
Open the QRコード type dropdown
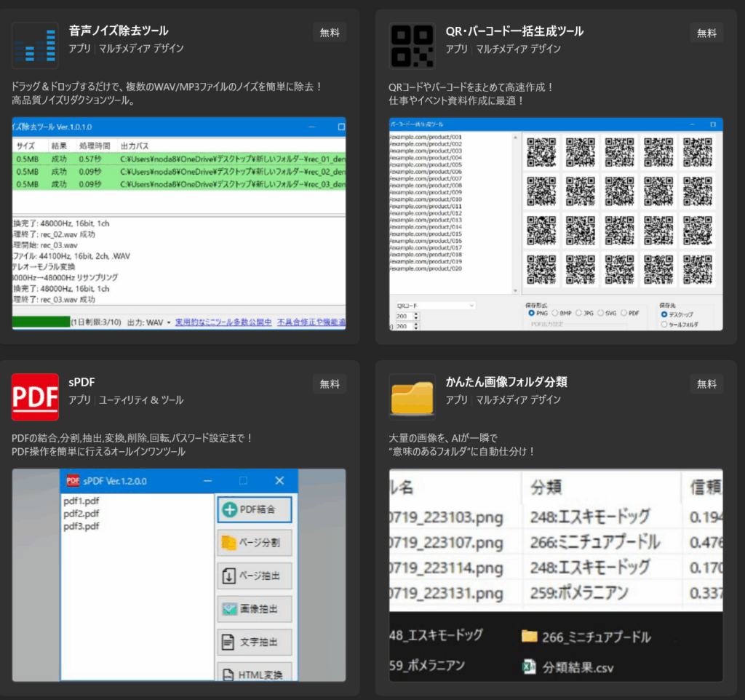point(434,306)
